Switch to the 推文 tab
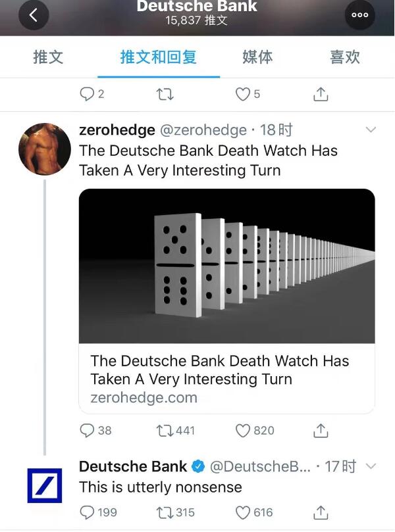395x532 pixels. pyautogui.click(x=48, y=57)
